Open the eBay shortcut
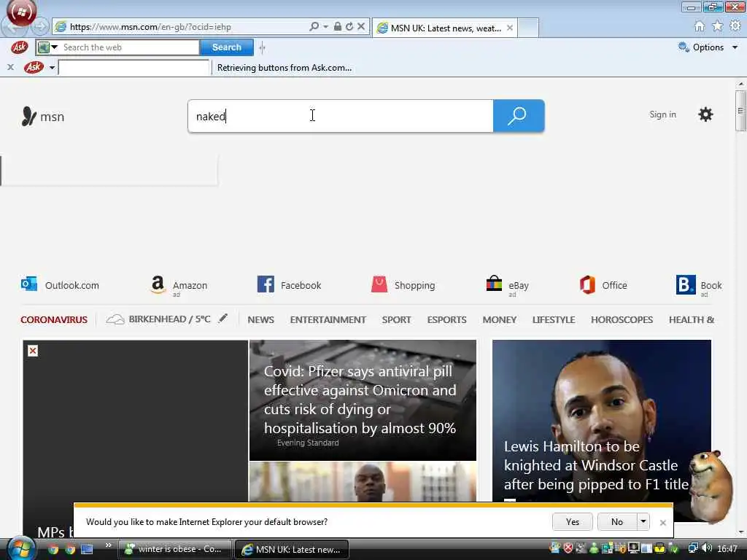The width and height of the screenshot is (747, 560). [508, 286]
